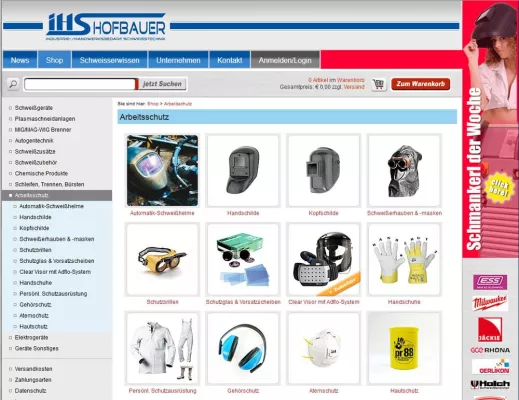519x400 pixels.
Task: Open Schutzglas & Vorsatzscheiben image
Action: 243,259
